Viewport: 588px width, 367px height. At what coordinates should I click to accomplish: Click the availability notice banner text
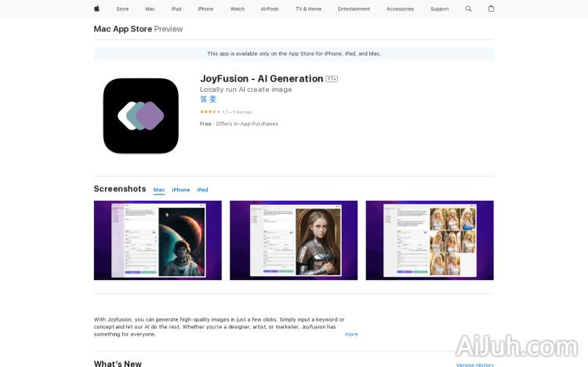tap(294, 53)
